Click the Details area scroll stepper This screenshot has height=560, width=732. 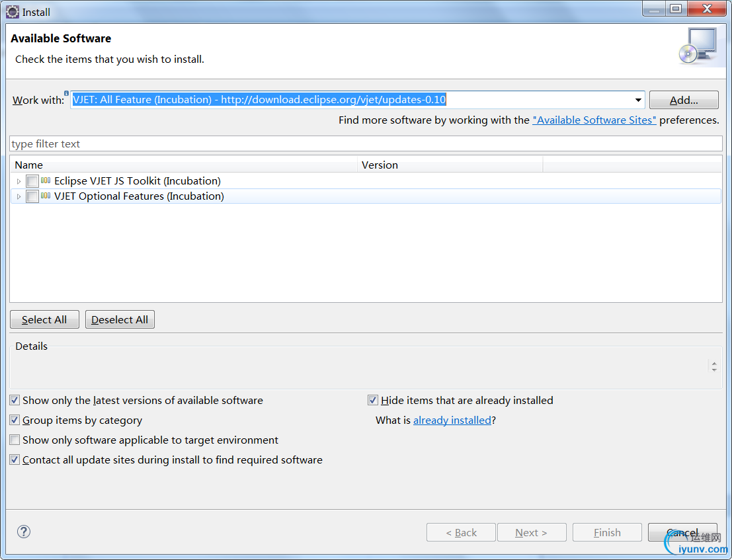pos(714,366)
